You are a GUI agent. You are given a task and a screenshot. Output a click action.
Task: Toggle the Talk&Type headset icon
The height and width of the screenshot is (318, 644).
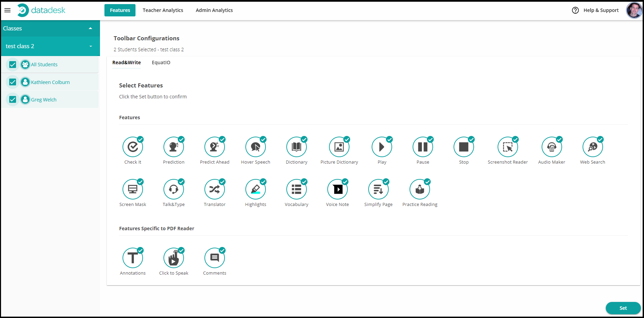(174, 189)
